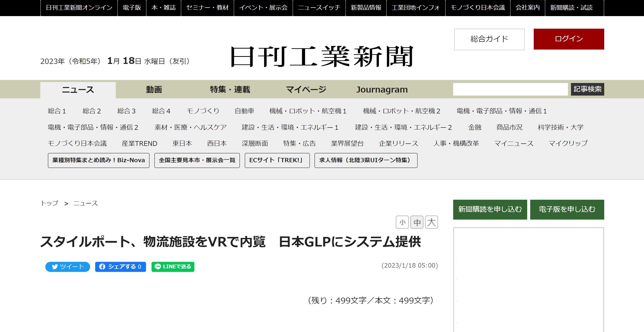The height and width of the screenshot is (332, 644).
Task: Click 新聞購読を申し込む green button
Action: tap(490, 210)
